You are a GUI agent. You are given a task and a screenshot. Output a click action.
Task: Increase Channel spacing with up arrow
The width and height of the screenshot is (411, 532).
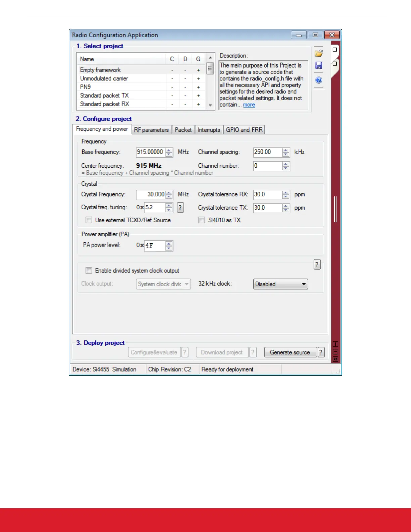286,150
